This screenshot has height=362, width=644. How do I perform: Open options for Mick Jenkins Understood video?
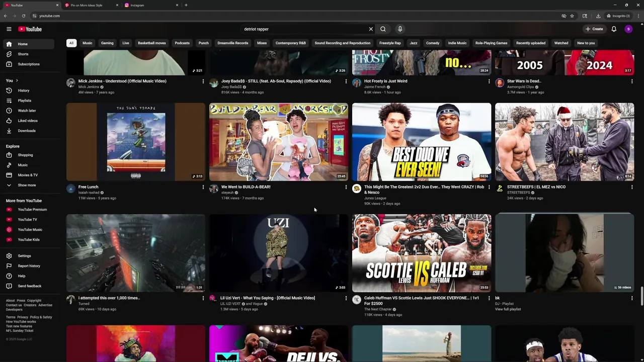click(203, 81)
